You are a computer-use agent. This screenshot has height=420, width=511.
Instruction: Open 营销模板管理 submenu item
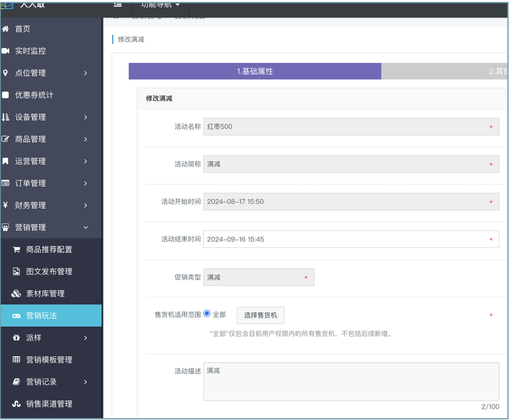tap(51, 360)
